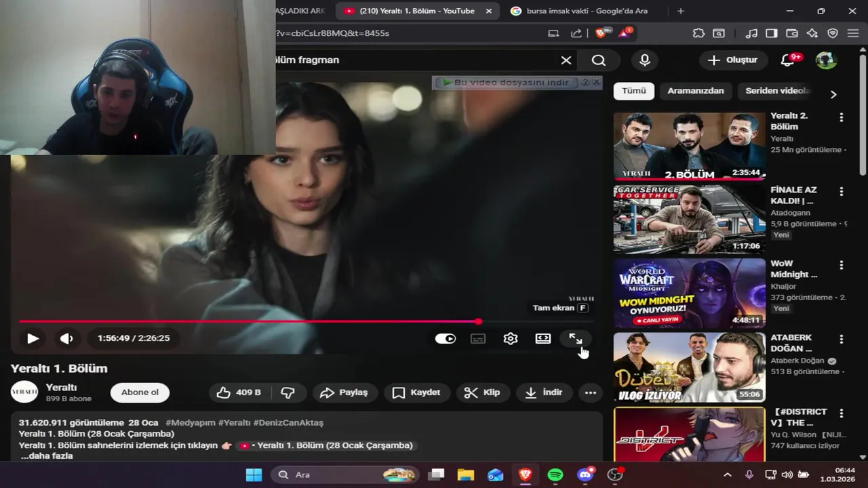Open Yeraltı 2. Bölüm video thumbnail

(x=689, y=146)
